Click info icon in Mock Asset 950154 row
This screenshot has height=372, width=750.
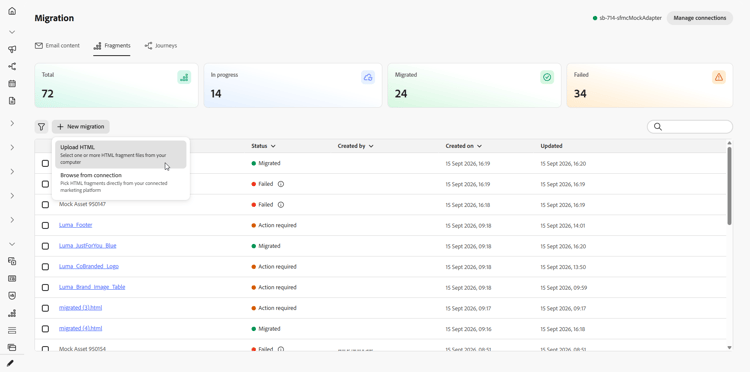coord(281,349)
